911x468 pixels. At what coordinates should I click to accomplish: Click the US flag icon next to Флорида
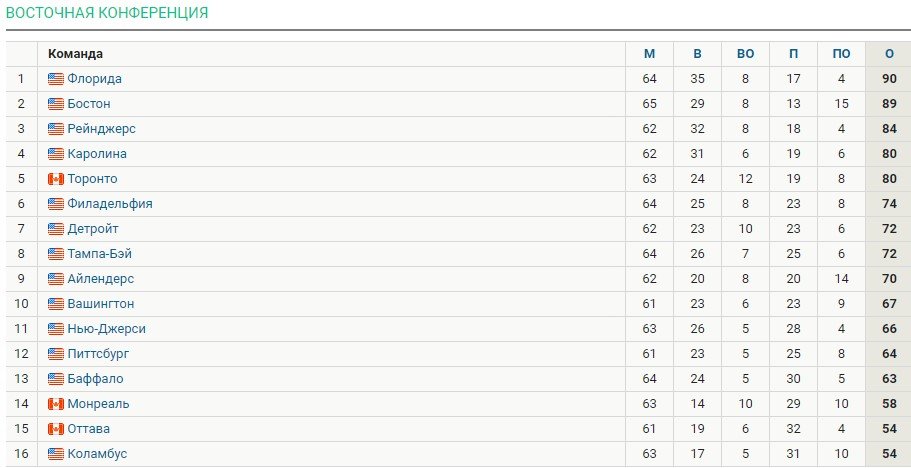pyautogui.click(x=56, y=79)
